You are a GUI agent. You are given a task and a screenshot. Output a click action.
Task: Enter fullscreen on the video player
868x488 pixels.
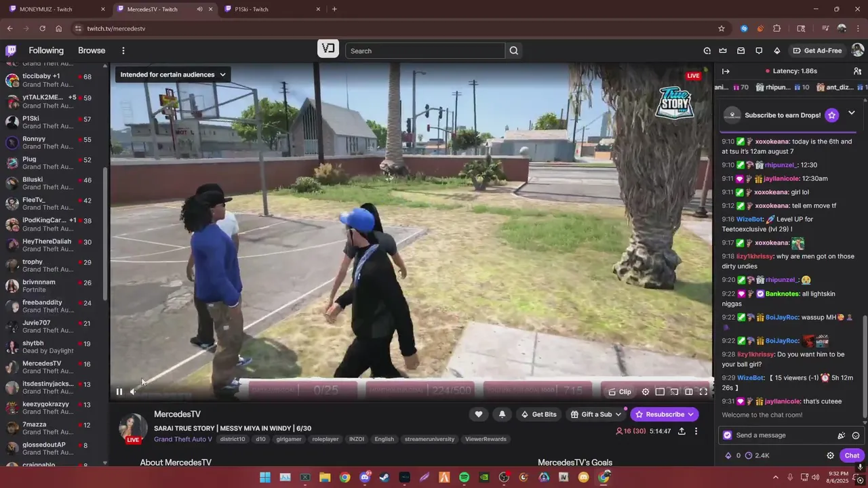[x=704, y=392]
